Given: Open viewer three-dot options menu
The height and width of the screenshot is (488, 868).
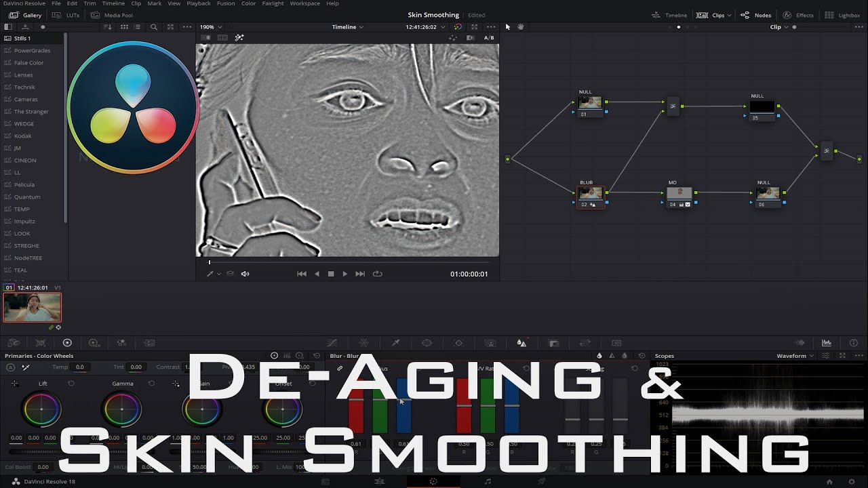Looking at the screenshot, I should pos(490,27).
